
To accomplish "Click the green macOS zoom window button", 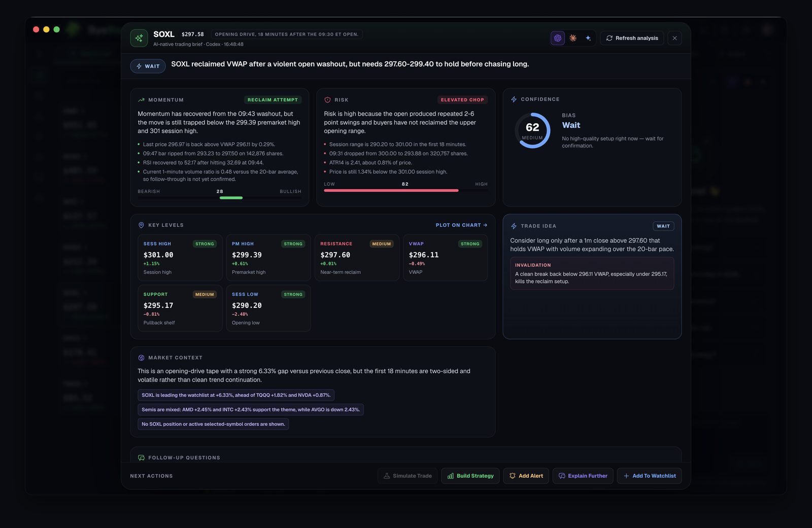I will tap(56, 29).
